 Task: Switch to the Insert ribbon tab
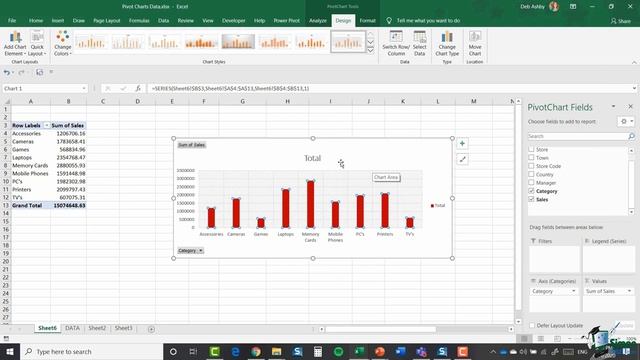click(x=58, y=20)
